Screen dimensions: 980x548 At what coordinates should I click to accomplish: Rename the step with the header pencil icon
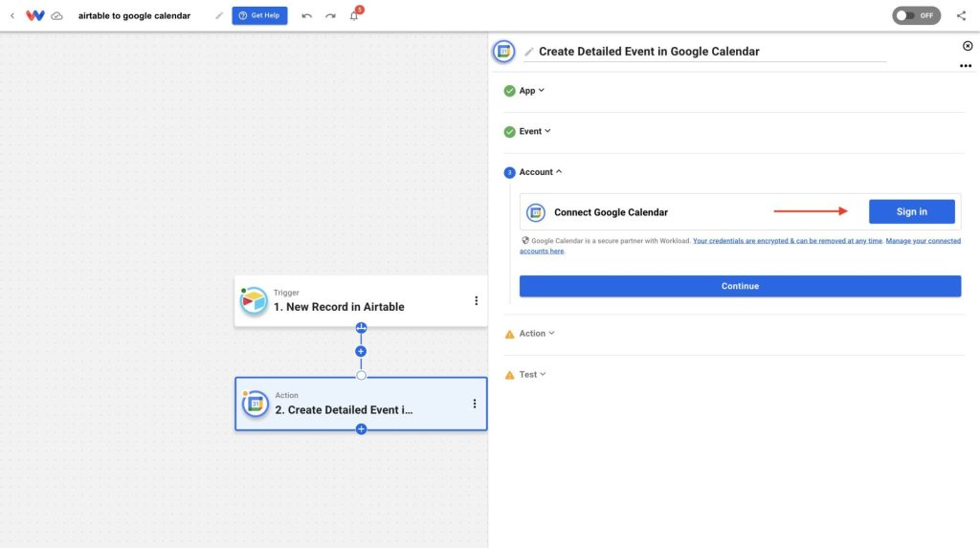coord(528,52)
